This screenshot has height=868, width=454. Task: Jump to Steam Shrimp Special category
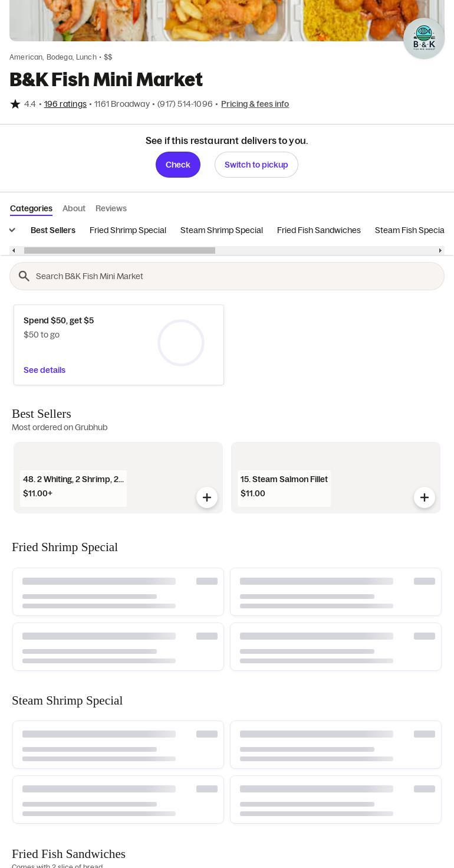click(222, 230)
